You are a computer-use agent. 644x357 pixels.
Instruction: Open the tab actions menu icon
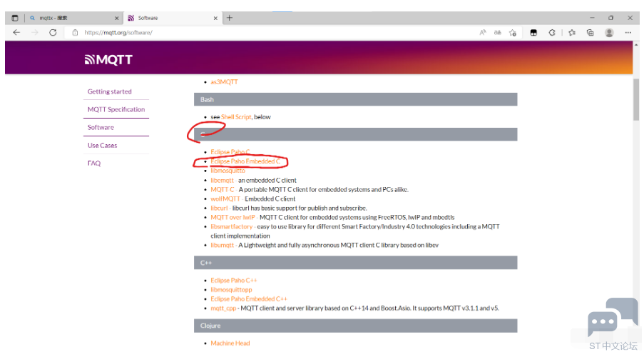tap(15, 18)
